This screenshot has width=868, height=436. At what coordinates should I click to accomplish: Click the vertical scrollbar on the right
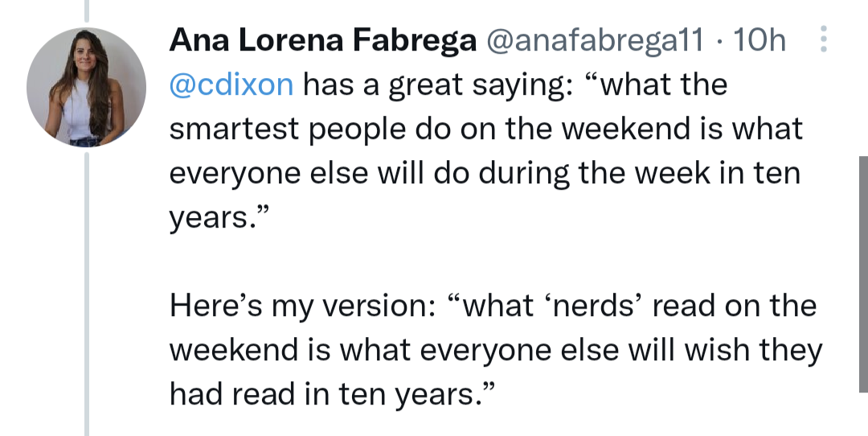point(863,241)
